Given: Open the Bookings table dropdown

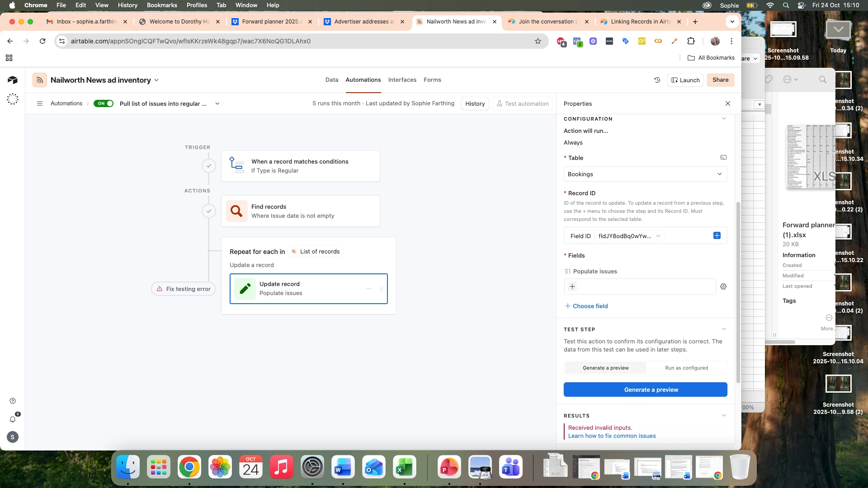Looking at the screenshot, I should (x=645, y=174).
